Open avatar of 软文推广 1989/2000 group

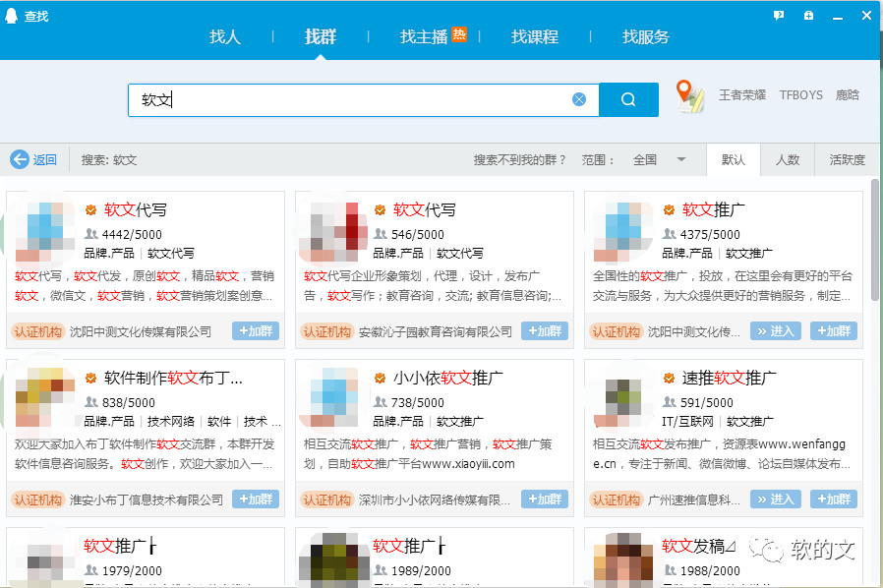click(x=332, y=560)
